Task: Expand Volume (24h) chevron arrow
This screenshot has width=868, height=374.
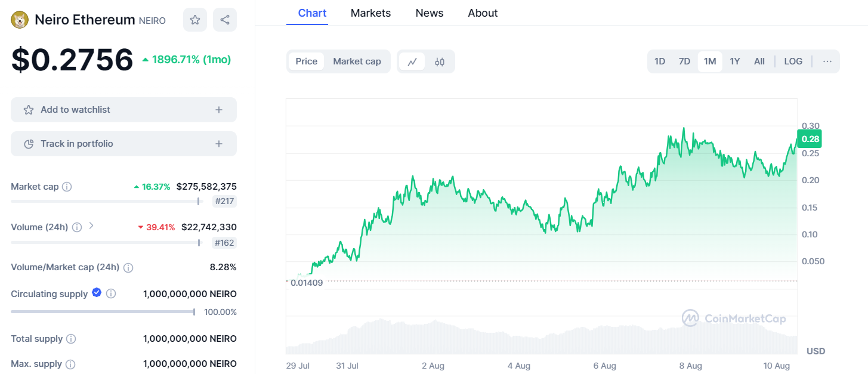Action: (x=91, y=226)
